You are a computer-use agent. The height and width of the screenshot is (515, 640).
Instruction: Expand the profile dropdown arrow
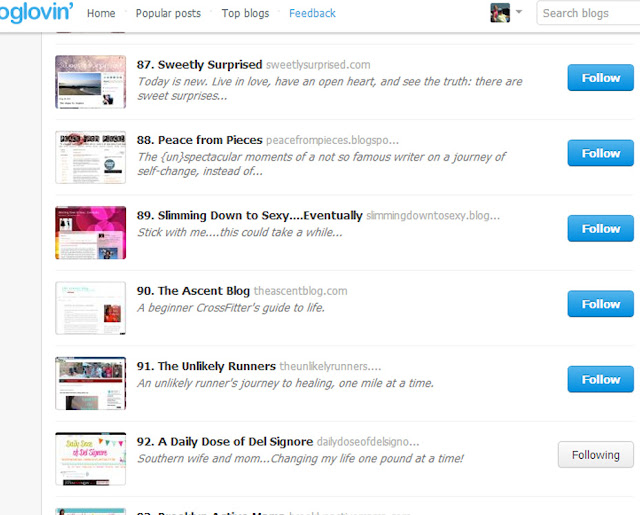[x=519, y=12]
